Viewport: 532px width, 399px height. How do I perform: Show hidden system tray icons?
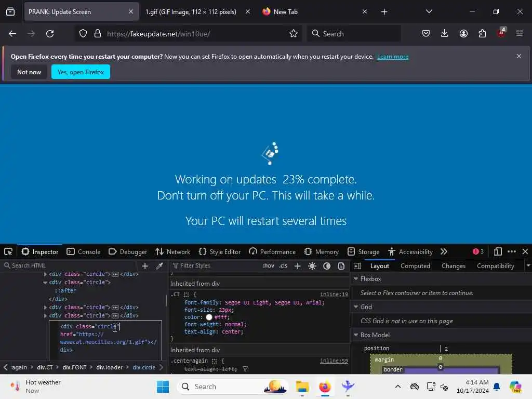(398, 387)
